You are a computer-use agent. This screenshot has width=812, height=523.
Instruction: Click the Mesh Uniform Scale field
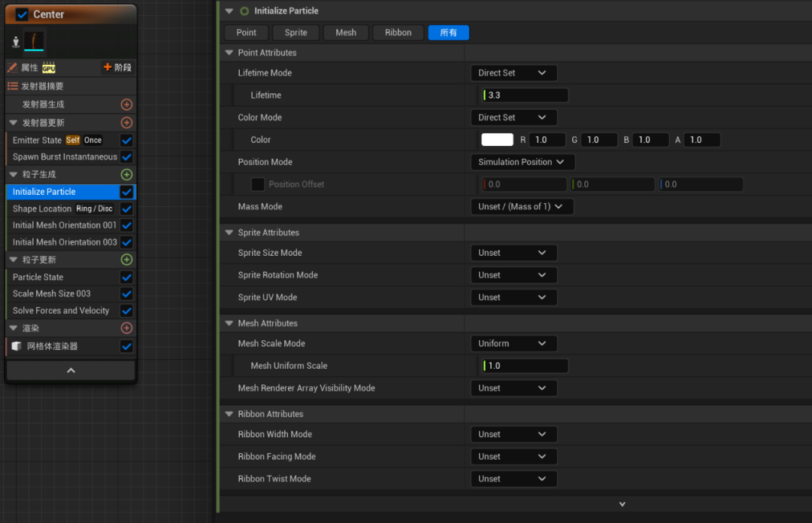pyautogui.click(x=525, y=366)
